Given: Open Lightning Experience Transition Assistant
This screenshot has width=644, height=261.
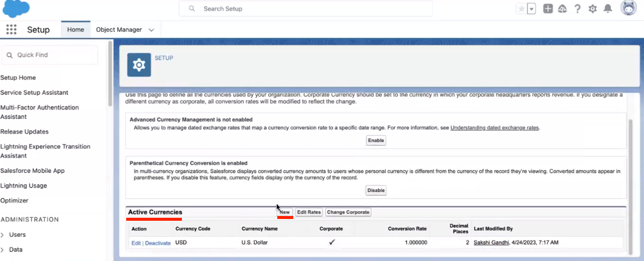Looking at the screenshot, I should 45,151.
